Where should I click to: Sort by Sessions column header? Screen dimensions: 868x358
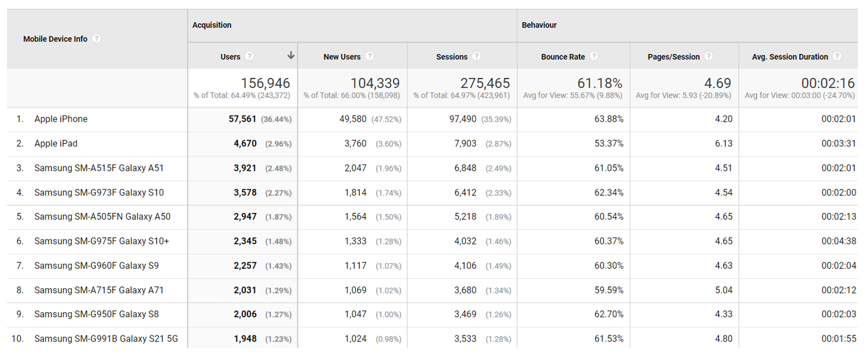tap(452, 57)
